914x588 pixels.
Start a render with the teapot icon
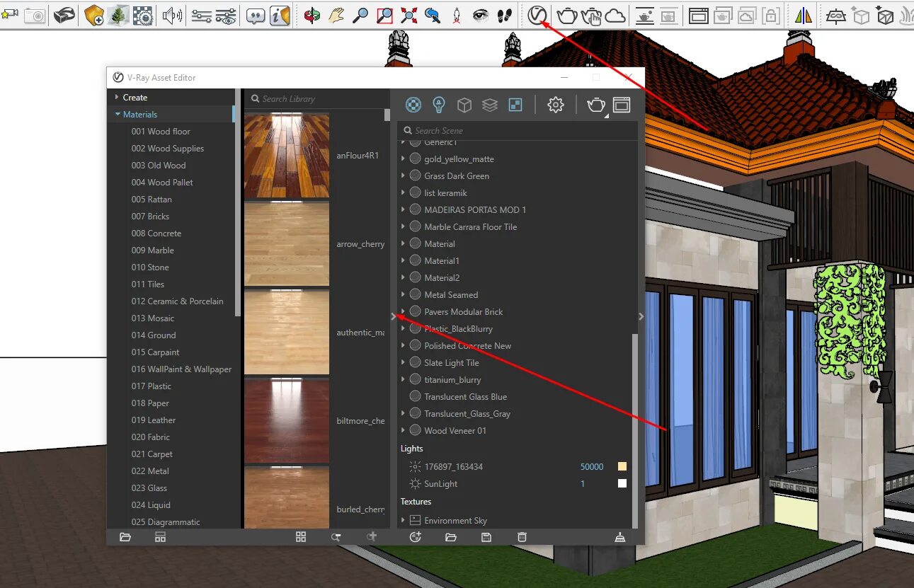(595, 104)
